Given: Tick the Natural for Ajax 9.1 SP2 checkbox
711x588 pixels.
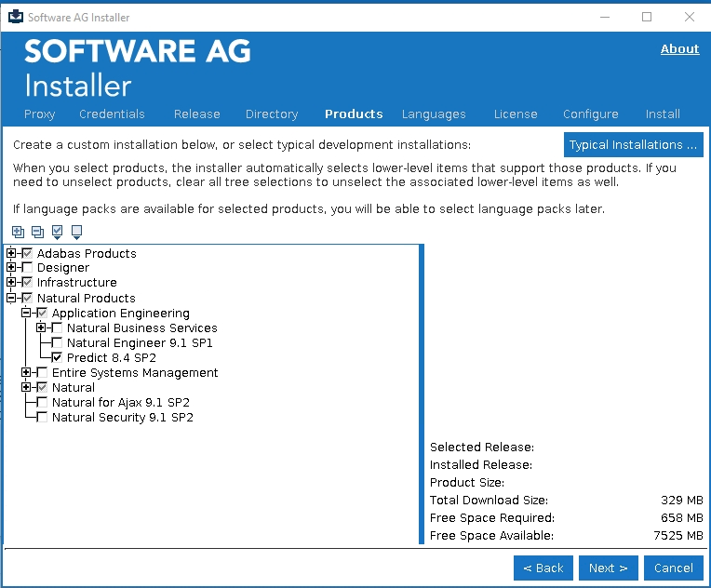Looking at the screenshot, I should (42, 403).
